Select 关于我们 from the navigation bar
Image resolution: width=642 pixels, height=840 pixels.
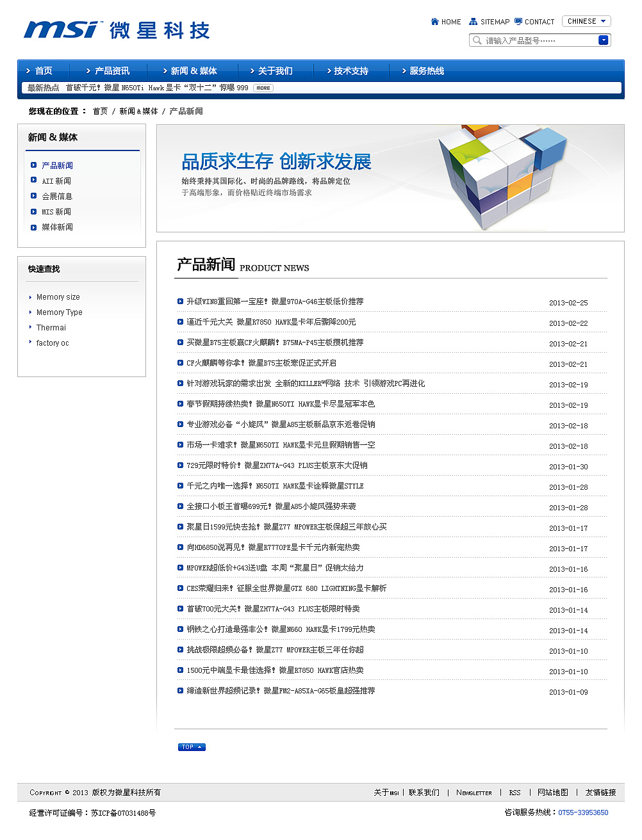click(x=274, y=70)
